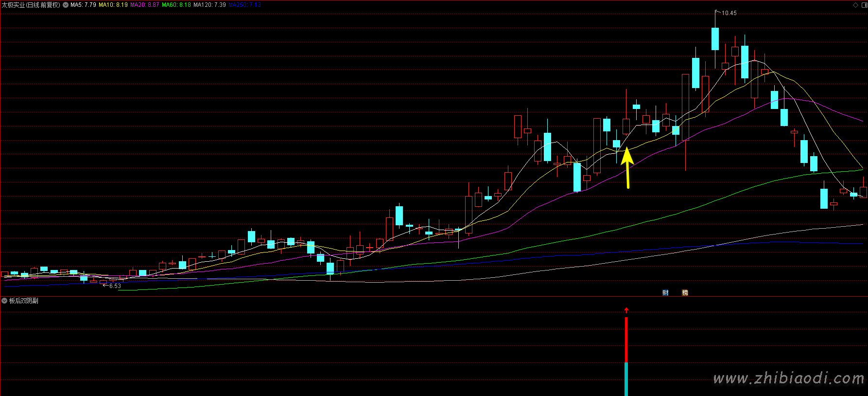Click the yellow arrow annotation on chart
Viewport: 868px width, 396px height.
pos(627,168)
